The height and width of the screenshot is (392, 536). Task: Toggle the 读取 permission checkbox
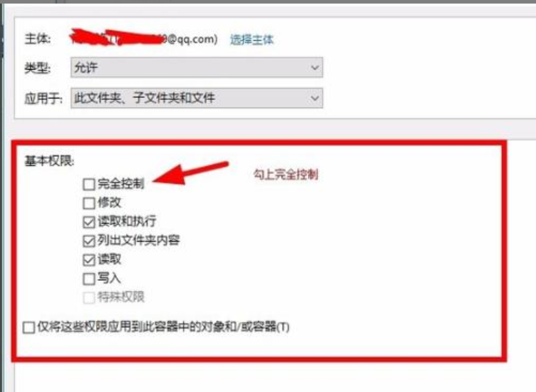89,260
